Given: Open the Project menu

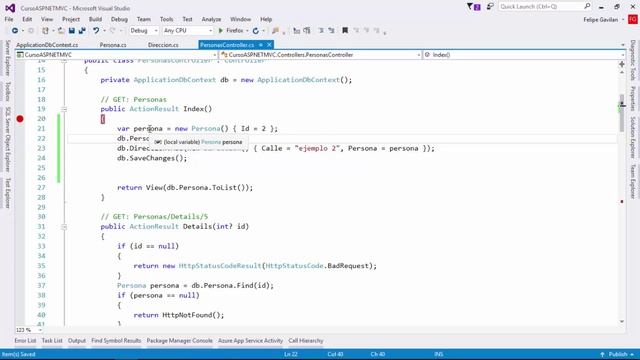Looking at the screenshot, I should (x=71, y=19).
